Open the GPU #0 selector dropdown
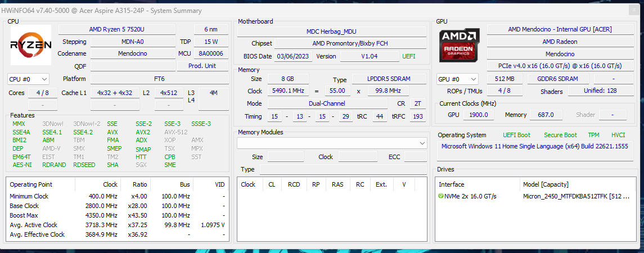 457,79
